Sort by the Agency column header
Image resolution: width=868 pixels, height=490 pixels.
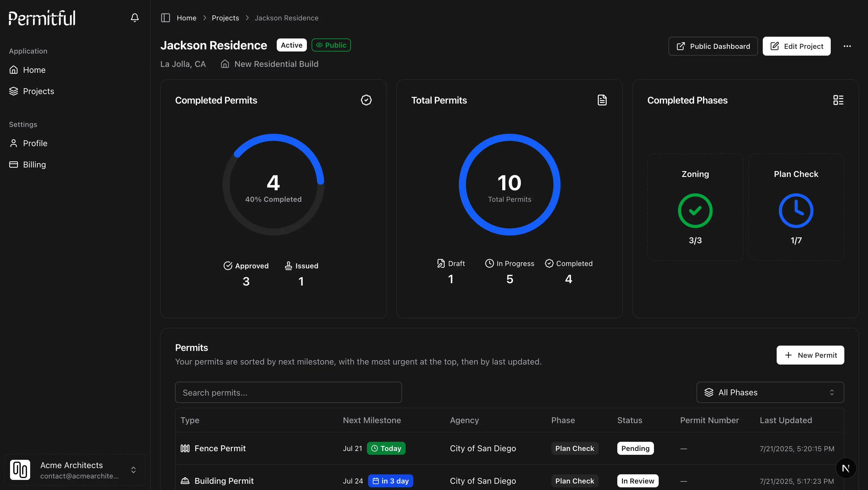pos(464,420)
